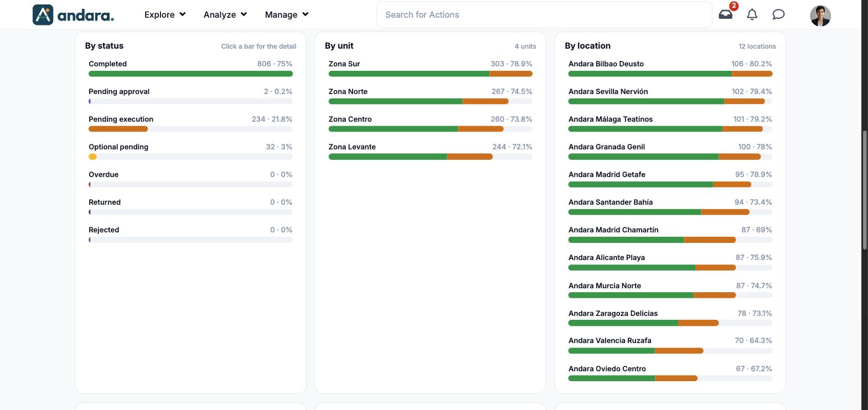
Task: Click the By location heading
Action: (x=588, y=46)
